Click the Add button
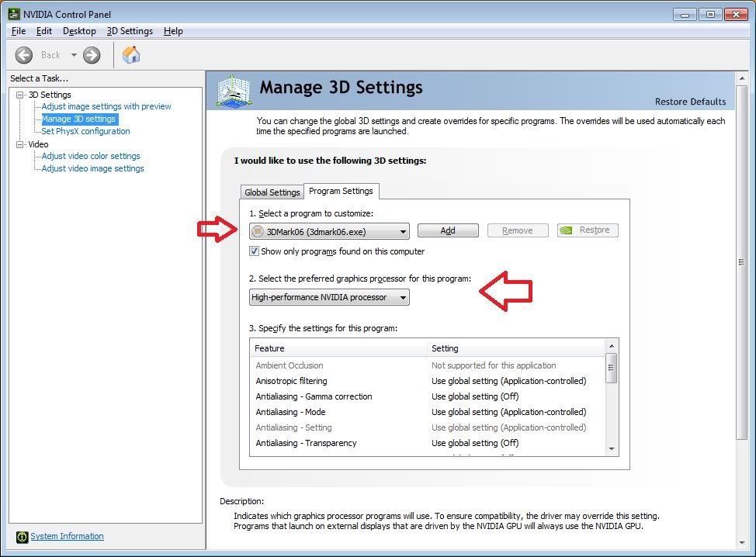 click(x=448, y=230)
